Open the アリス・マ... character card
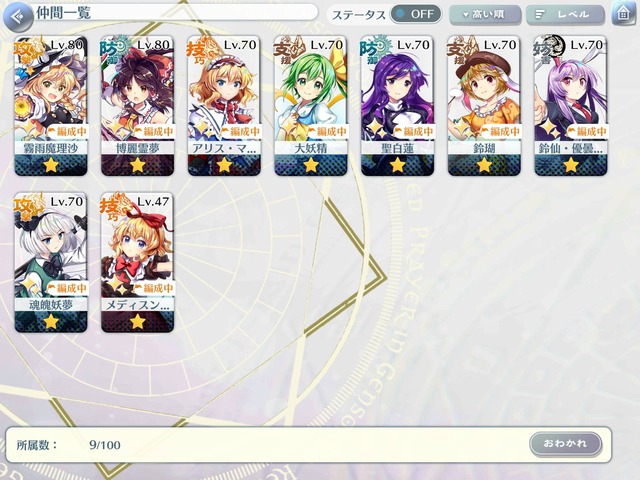The width and height of the screenshot is (640, 480). tap(224, 106)
